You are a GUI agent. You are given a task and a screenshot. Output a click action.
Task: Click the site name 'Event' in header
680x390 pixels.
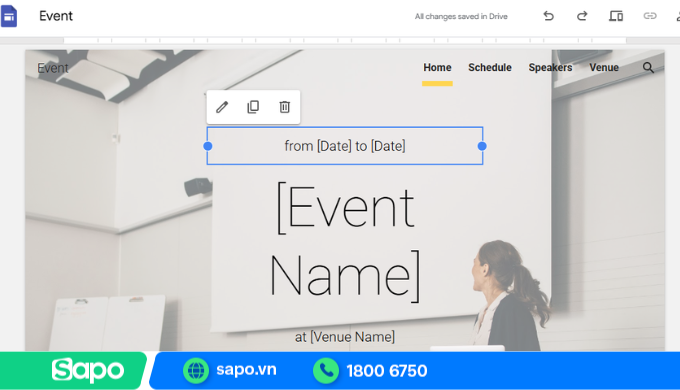[52, 68]
